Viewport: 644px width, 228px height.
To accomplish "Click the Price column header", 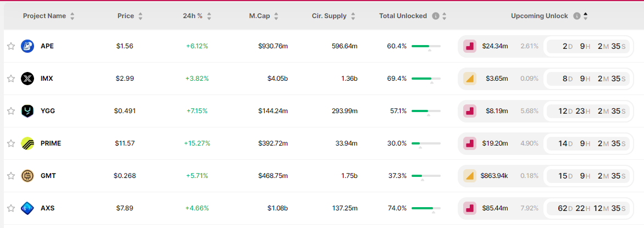I will [126, 16].
